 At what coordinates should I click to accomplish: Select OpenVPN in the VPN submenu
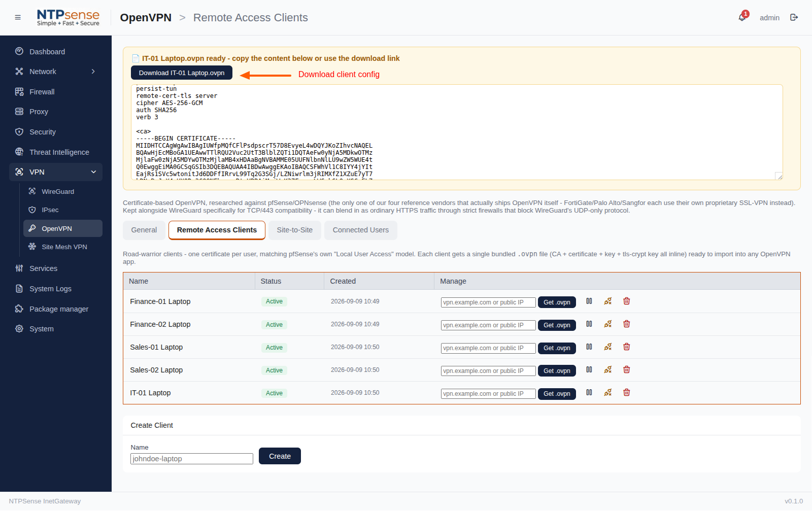(63, 228)
